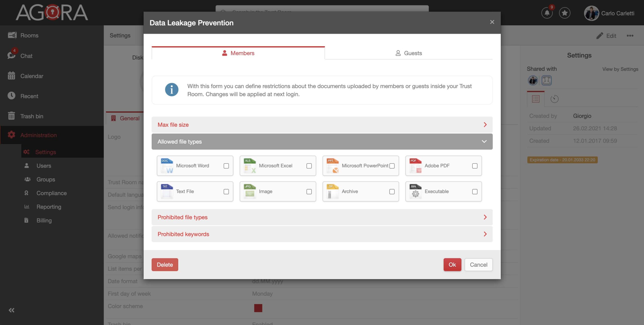This screenshot has width=644, height=325.
Task: Open the Trash bin
Action: click(x=31, y=116)
